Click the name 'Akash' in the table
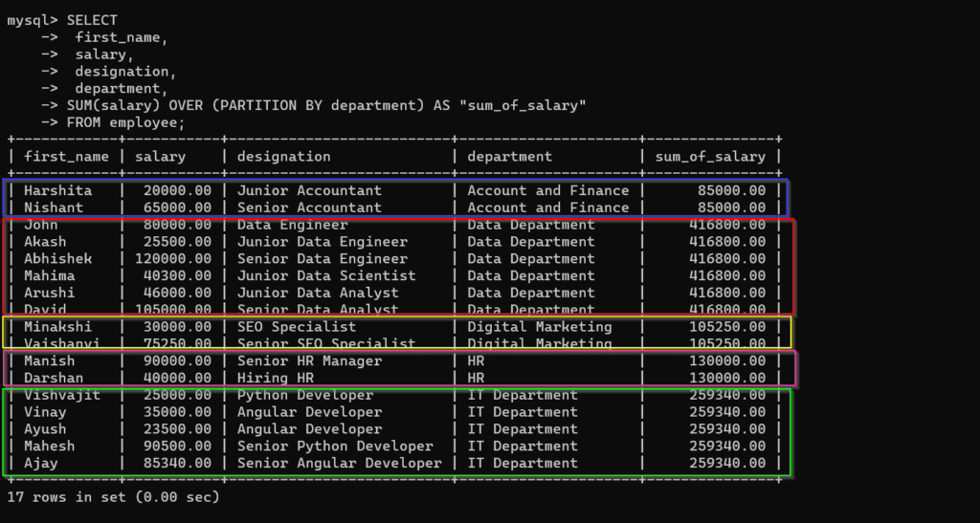The height and width of the screenshot is (523, 980). click(45, 242)
